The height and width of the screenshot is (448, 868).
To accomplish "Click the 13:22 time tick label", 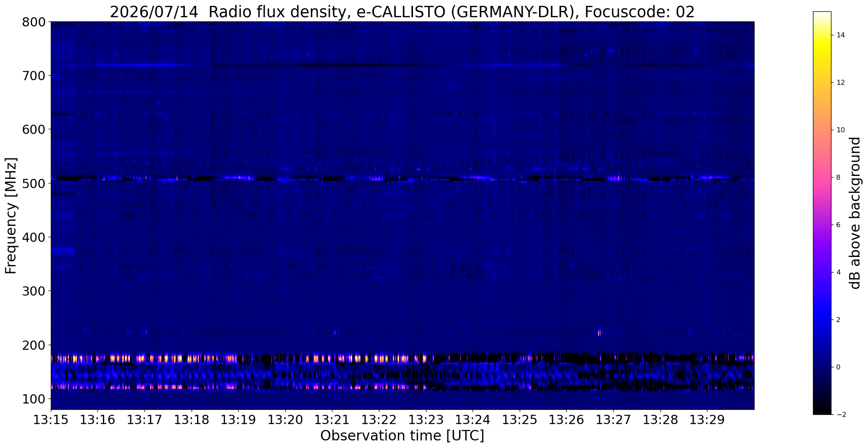I will pos(379,420).
